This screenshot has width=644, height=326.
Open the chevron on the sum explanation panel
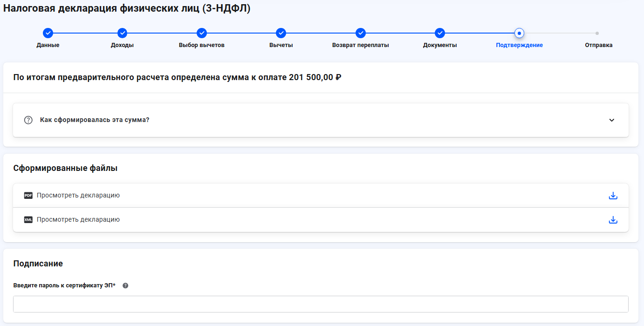pyautogui.click(x=611, y=120)
